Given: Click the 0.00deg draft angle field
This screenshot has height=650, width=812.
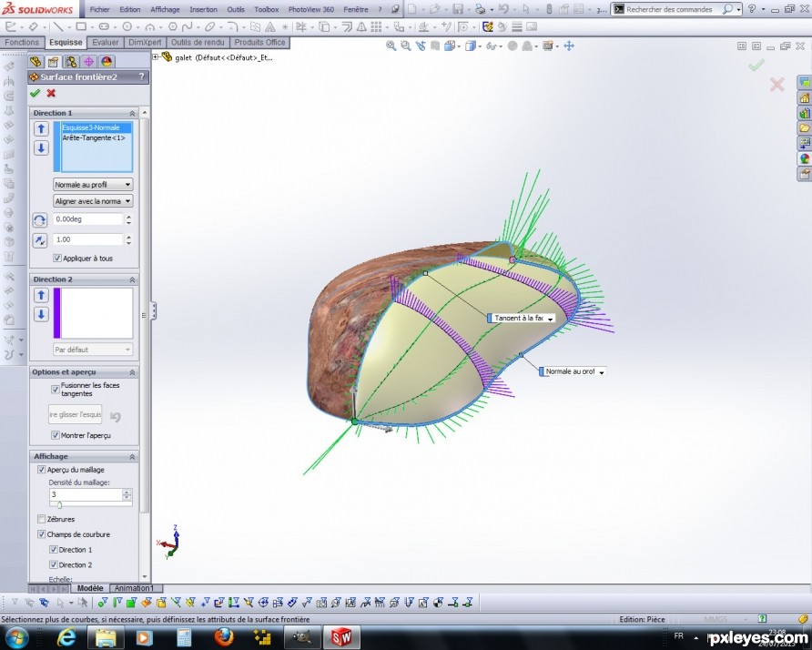Looking at the screenshot, I should (88, 219).
